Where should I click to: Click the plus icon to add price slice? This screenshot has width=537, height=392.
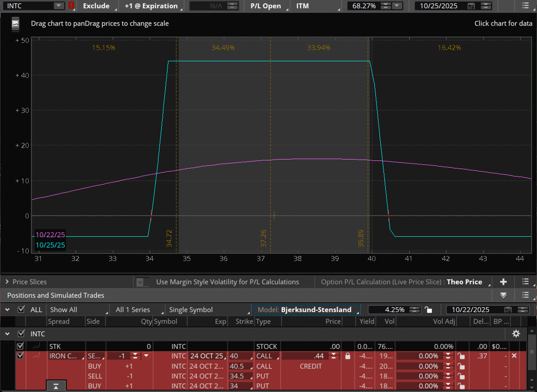[x=503, y=282]
